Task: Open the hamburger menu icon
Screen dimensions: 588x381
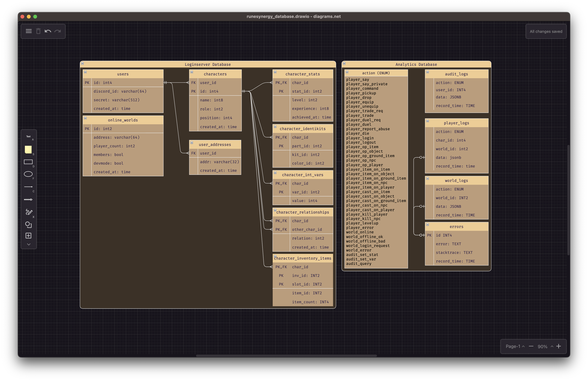Action: pyautogui.click(x=29, y=31)
